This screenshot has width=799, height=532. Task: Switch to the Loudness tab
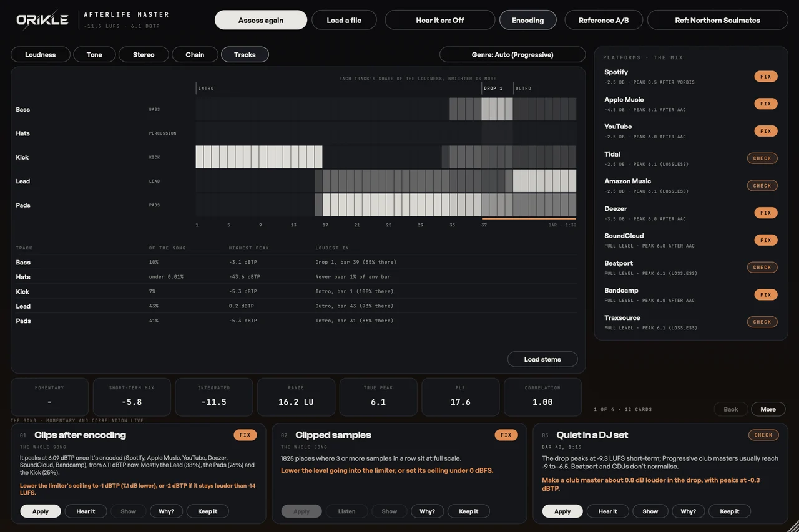point(41,55)
